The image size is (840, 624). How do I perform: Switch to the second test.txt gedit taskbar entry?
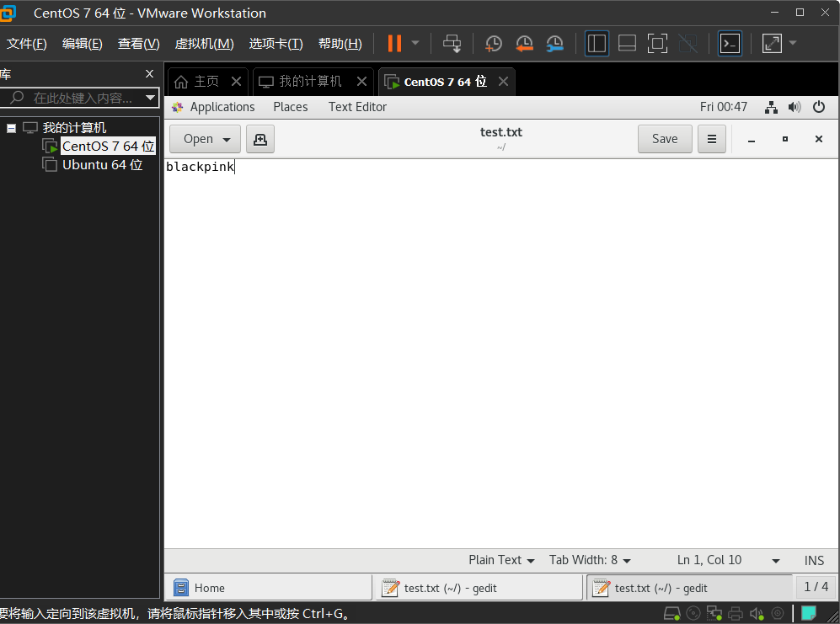click(x=689, y=588)
